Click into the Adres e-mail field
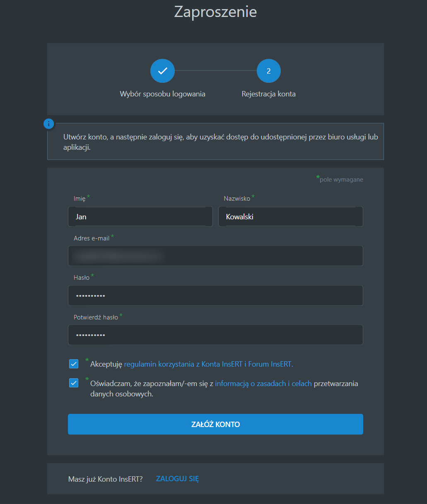427x504 pixels. 215,256
